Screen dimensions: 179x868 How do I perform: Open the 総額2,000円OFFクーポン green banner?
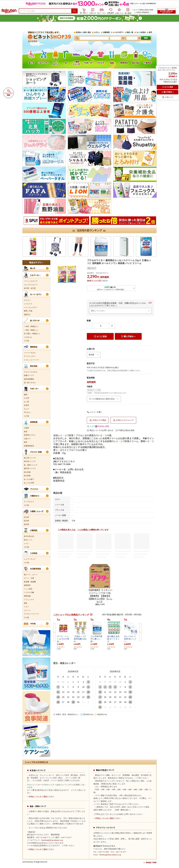click(89, 18)
